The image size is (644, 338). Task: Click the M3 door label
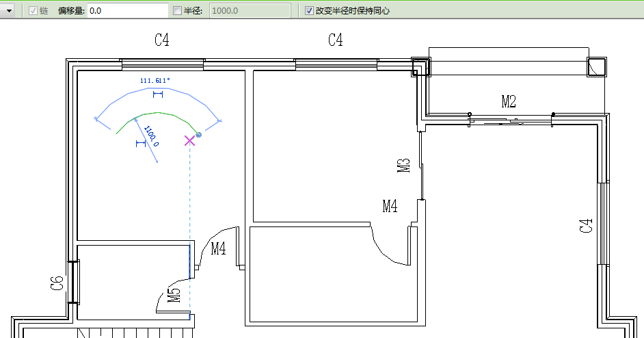tap(404, 166)
